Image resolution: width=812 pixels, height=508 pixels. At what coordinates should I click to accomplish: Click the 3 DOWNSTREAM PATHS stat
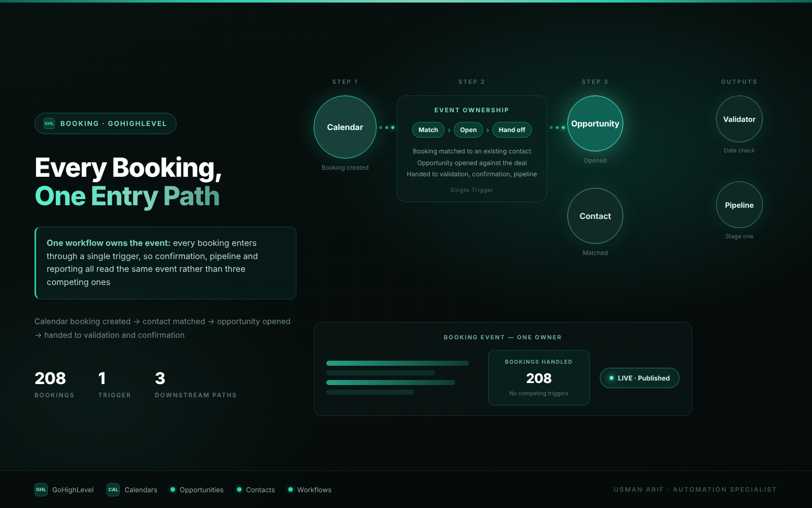coord(196,384)
